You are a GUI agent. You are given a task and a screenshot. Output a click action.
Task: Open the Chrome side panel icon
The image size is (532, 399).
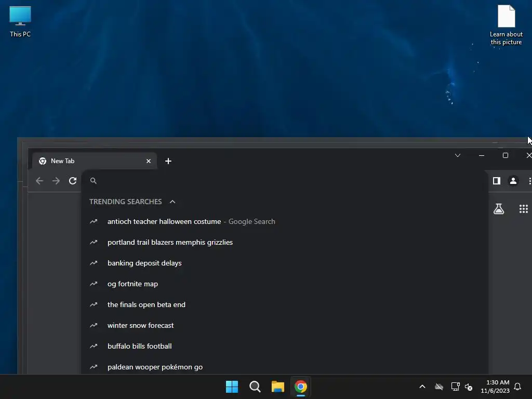(496, 181)
